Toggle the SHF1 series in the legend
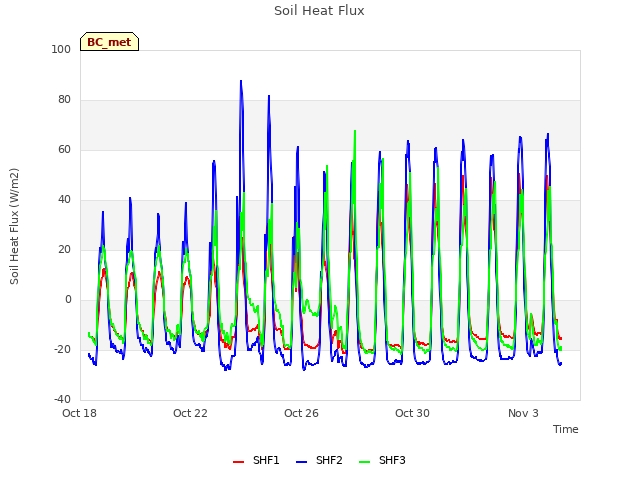 256,460
